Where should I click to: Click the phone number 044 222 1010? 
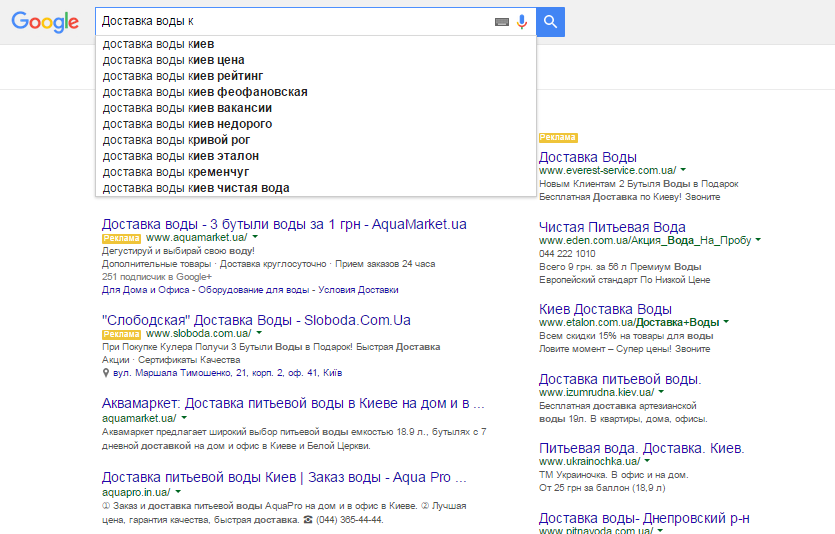point(567,254)
